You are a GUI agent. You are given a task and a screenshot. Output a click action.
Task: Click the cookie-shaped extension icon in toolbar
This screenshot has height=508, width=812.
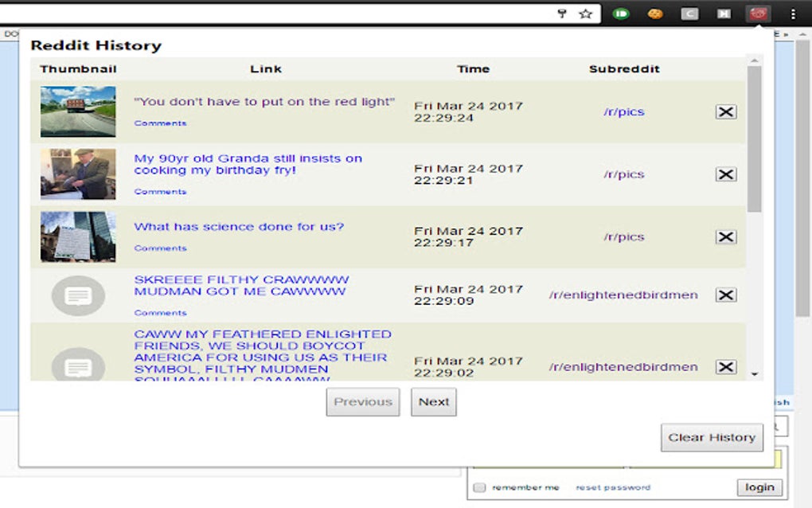click(x=654, y=14)
